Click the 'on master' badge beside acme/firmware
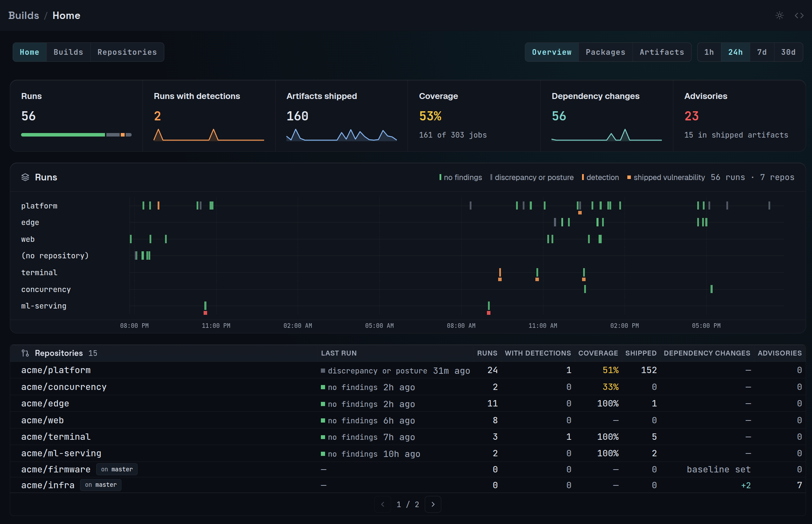The width and height of the screenshot is (812, 524). point(117,469)
